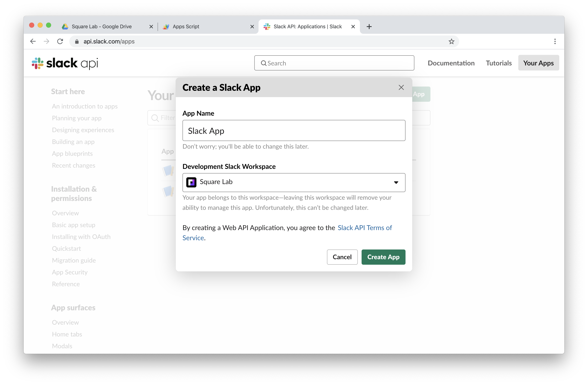Click the bookmark star icon
Viewport: 588px width, 385px height.
pos(452,42)
